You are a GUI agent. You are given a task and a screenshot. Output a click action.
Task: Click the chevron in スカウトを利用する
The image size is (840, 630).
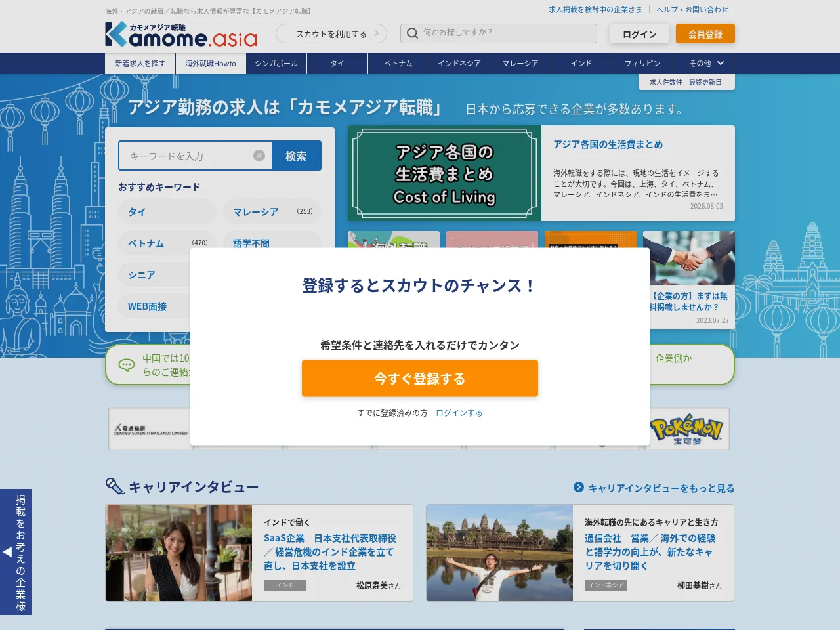(377, 33)
